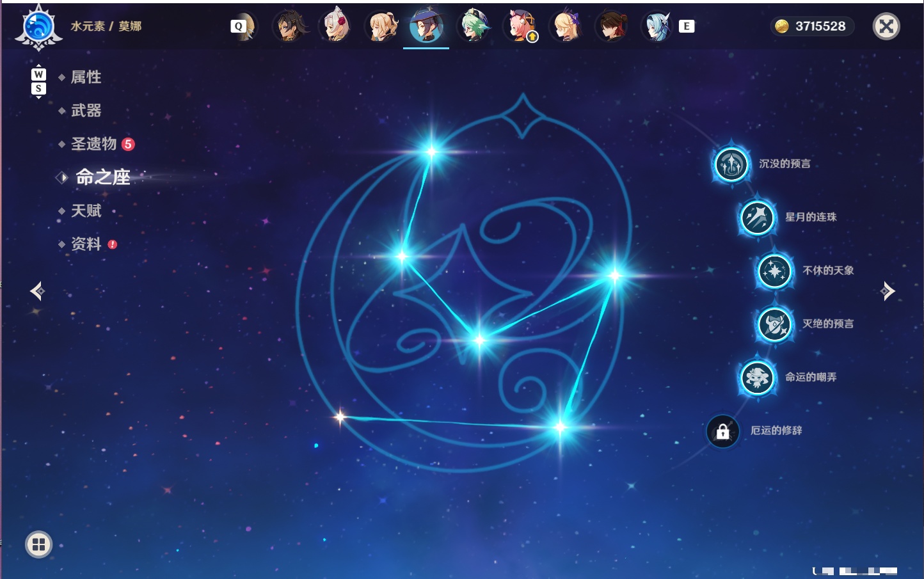The image size is (924, 579).
Task: Open the 武器 weapon tab
Action: (x=86, y=111)
